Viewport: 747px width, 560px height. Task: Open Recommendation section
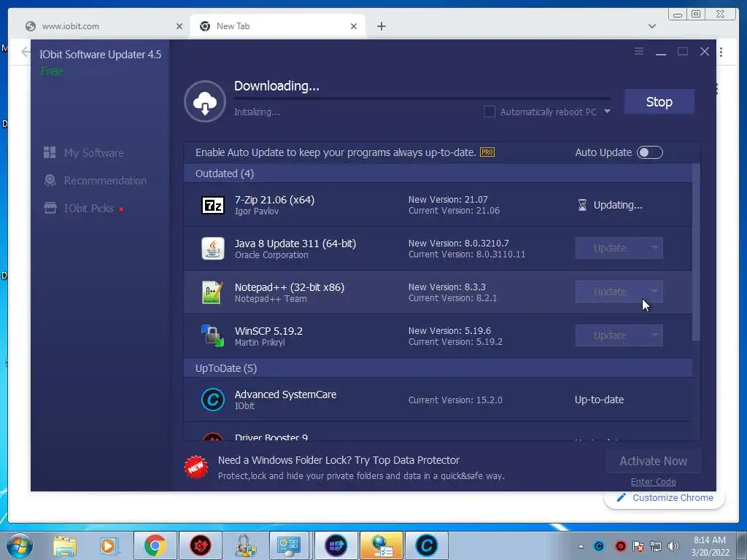point(105,181)
